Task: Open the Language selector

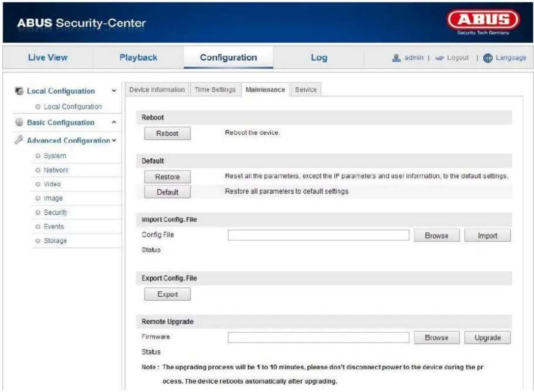Action: coord(510,58)
